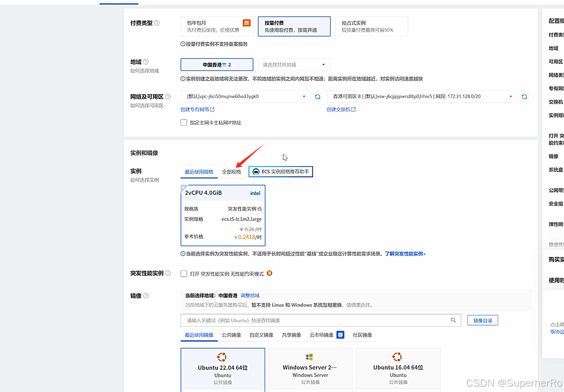The height and width of the screenshot is (392, 564).
Task: Click the orange 惠 badge on 包年包月
Action: pos(246,23)
